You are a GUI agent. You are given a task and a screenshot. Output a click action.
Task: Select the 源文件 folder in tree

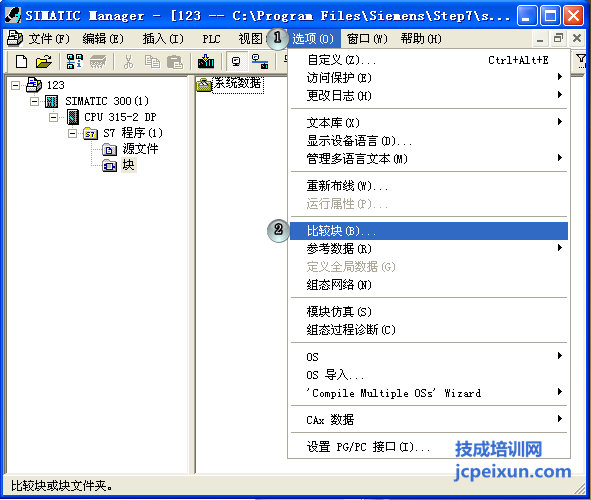click(140, 149)
